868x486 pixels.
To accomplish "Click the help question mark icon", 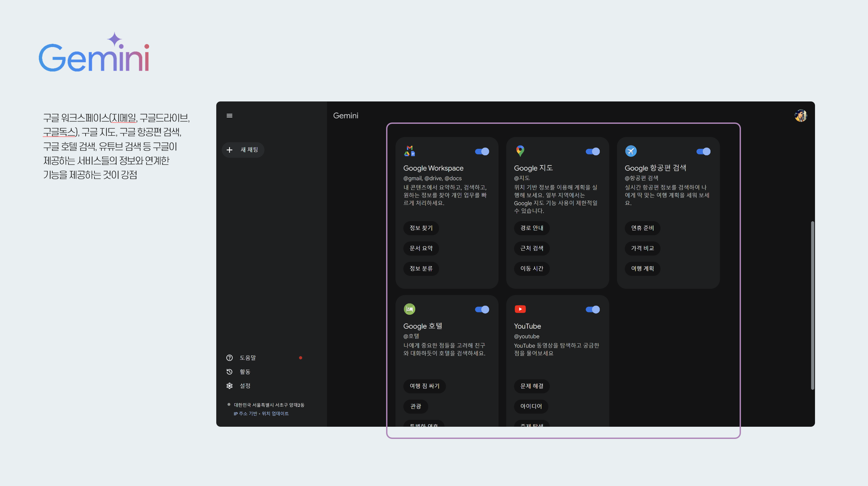I will (229, 358).
